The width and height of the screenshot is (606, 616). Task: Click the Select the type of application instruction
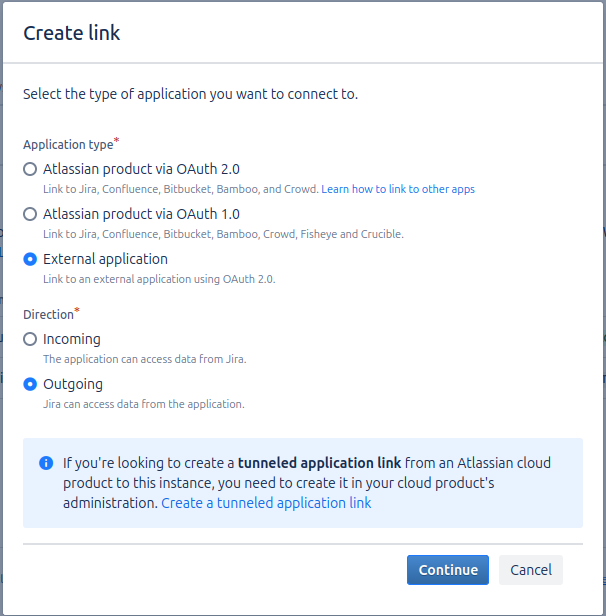pyautogui.click(x=190, y=94)
